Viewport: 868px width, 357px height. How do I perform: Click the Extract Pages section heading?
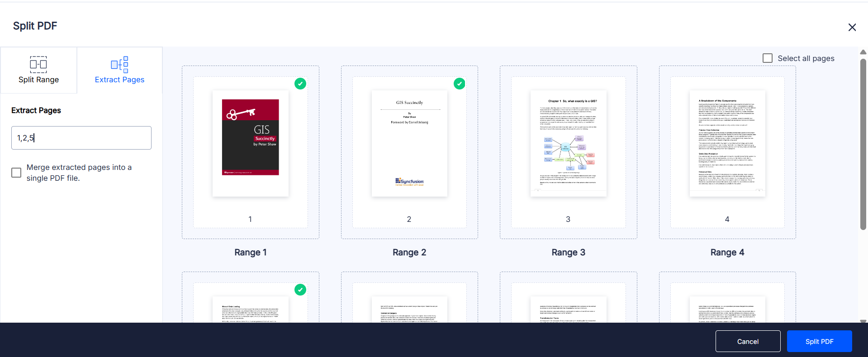pos(36,110)
